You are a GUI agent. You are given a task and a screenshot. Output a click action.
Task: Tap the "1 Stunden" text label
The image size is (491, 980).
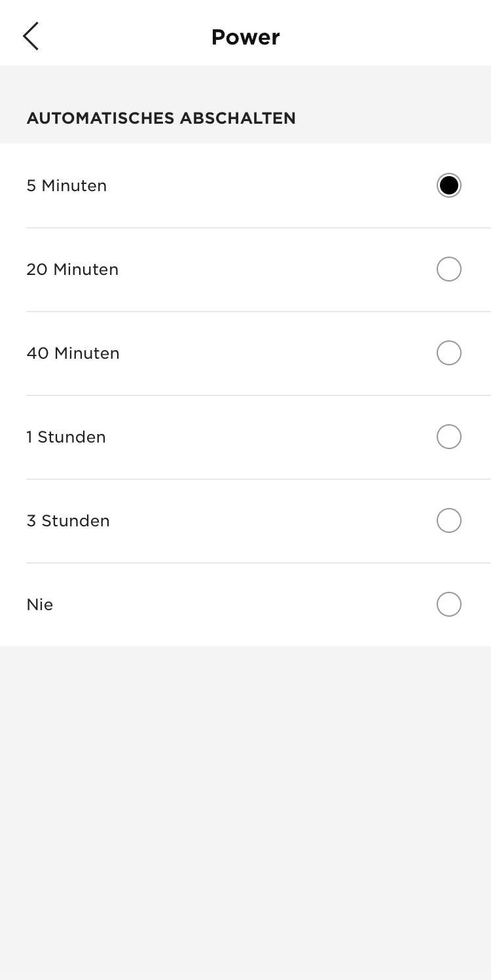coord(66,437)
